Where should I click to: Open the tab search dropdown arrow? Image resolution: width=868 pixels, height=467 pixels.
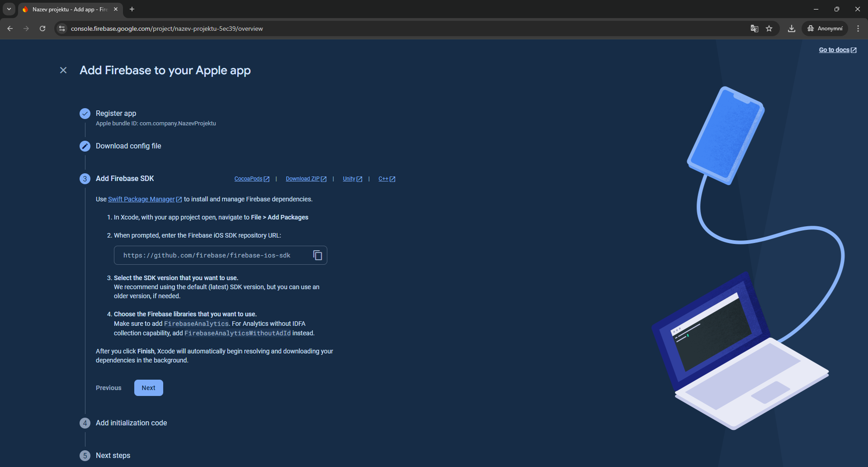[9, 9]
